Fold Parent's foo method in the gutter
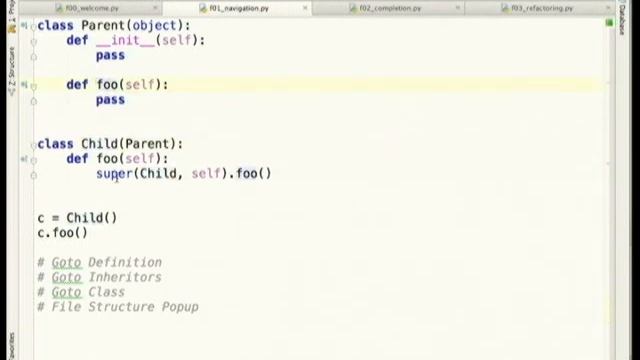This screenshot has width=640, height=360. tap(34, 86)
